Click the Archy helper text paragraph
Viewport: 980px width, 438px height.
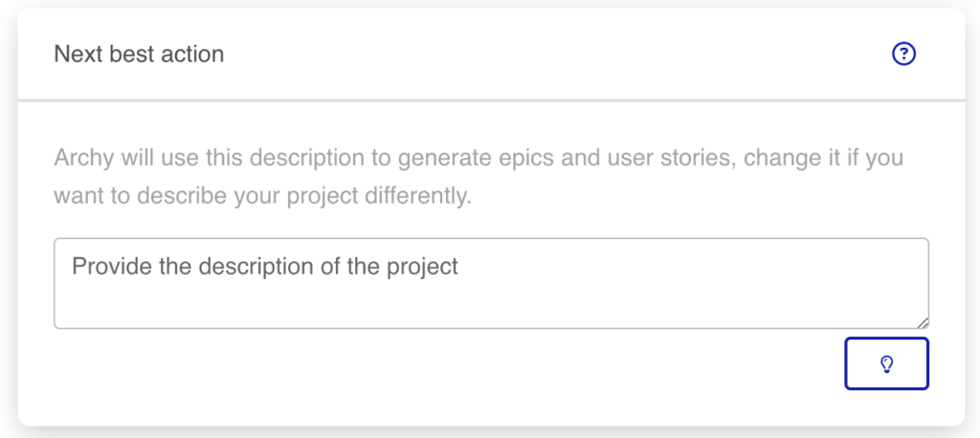(479, 176)
